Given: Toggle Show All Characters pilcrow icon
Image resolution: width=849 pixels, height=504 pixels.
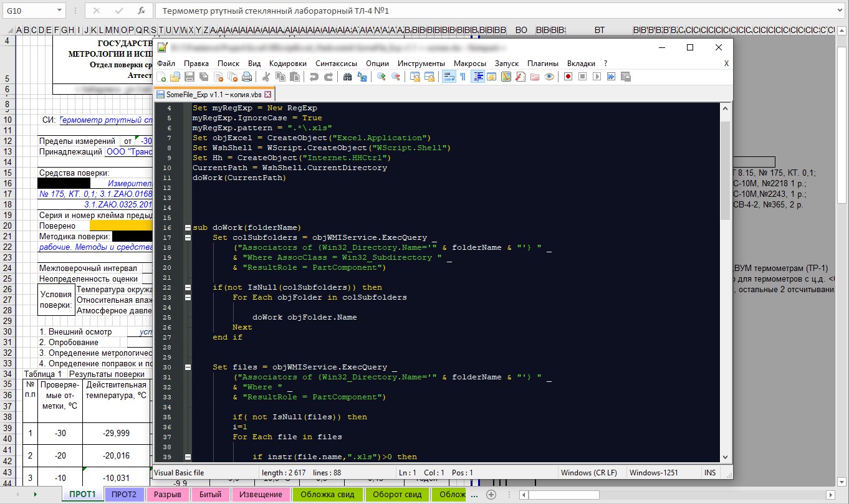Looking at the screenshot, I should pos(463,77).
